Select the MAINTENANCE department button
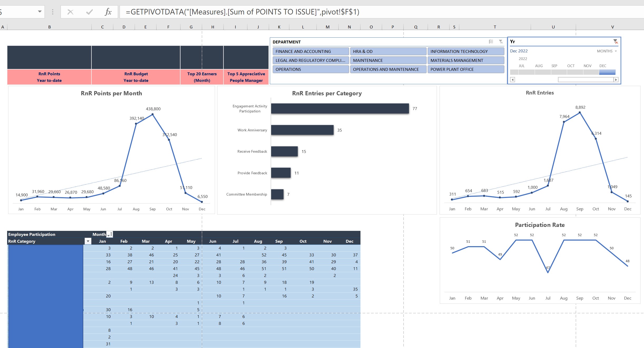644x348 pixels. pos(388,60)
